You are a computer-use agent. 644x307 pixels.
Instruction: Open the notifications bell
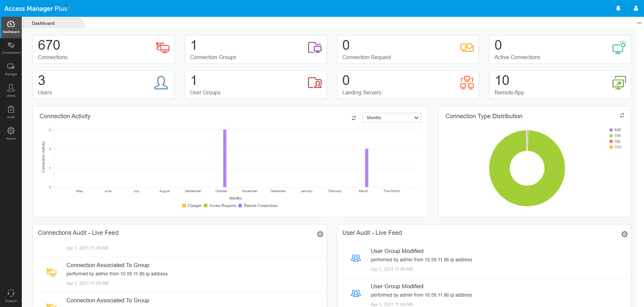tap(618, 8)
